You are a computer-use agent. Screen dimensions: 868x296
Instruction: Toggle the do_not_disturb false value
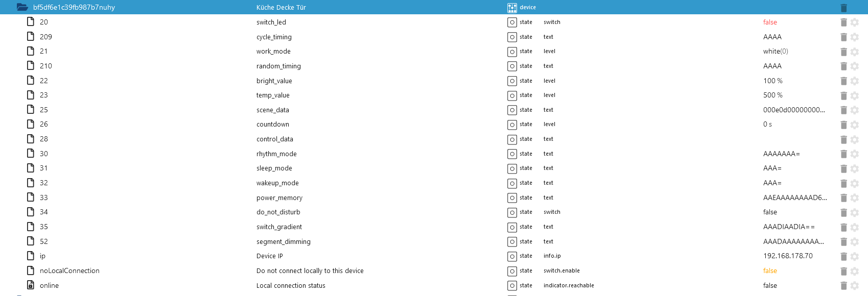(x=770, y=212)
